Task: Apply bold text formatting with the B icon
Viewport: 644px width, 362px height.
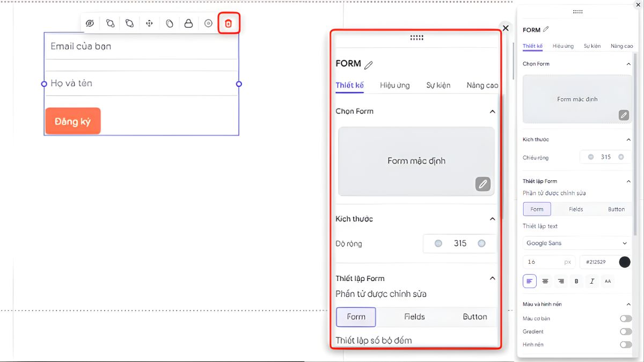Action: click(x=576, y=281)
